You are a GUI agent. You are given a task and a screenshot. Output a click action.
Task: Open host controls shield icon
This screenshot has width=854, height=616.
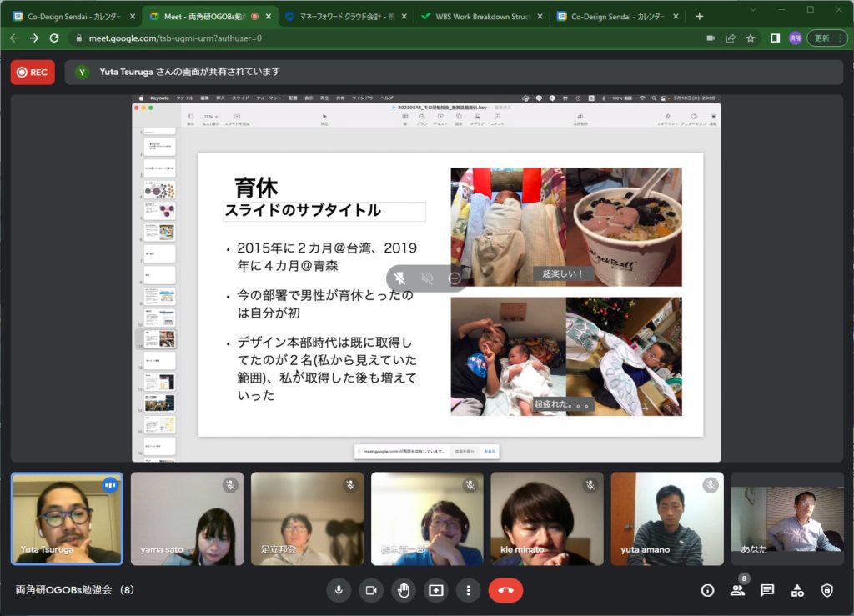tap(826, 591)
